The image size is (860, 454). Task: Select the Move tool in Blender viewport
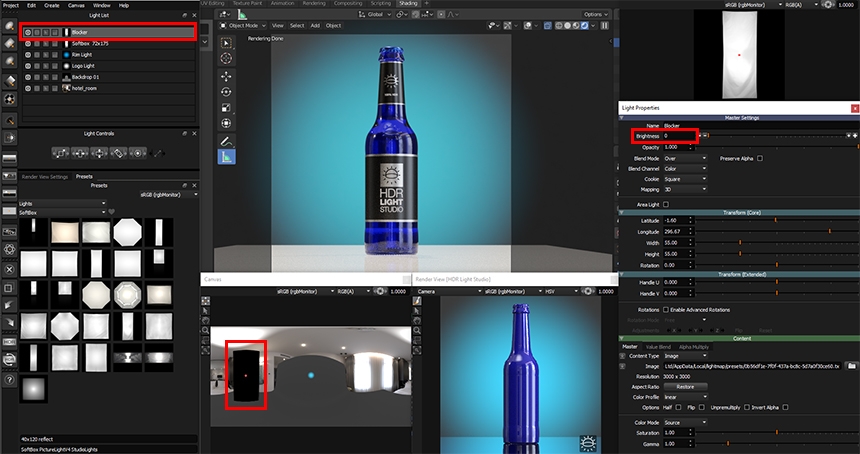pos(226,76)
